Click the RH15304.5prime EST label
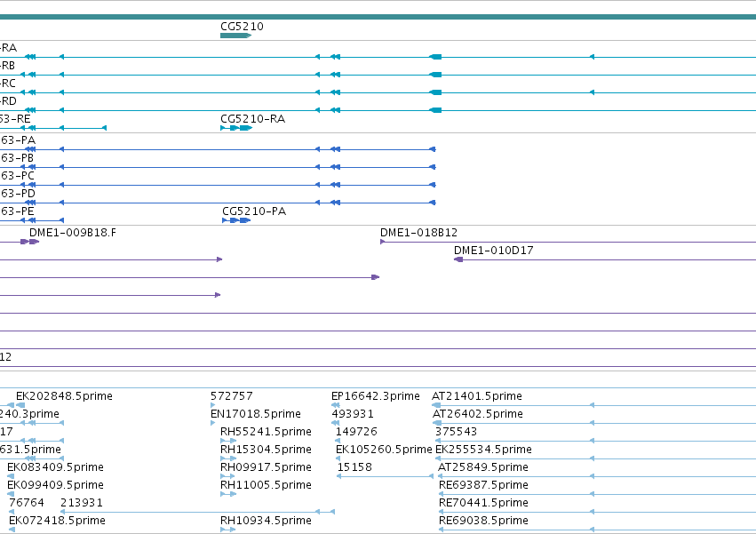 pyautogui.click(x=266, y=450)
